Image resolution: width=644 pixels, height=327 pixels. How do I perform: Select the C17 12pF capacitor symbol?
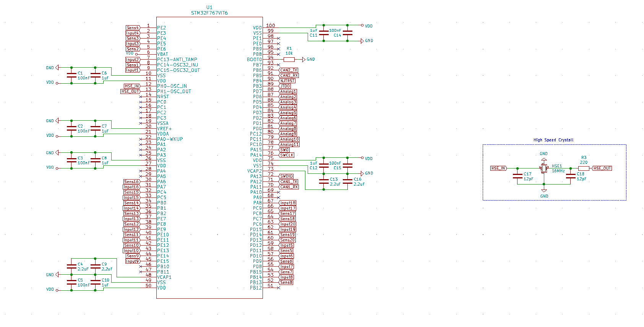coord(517,176)
